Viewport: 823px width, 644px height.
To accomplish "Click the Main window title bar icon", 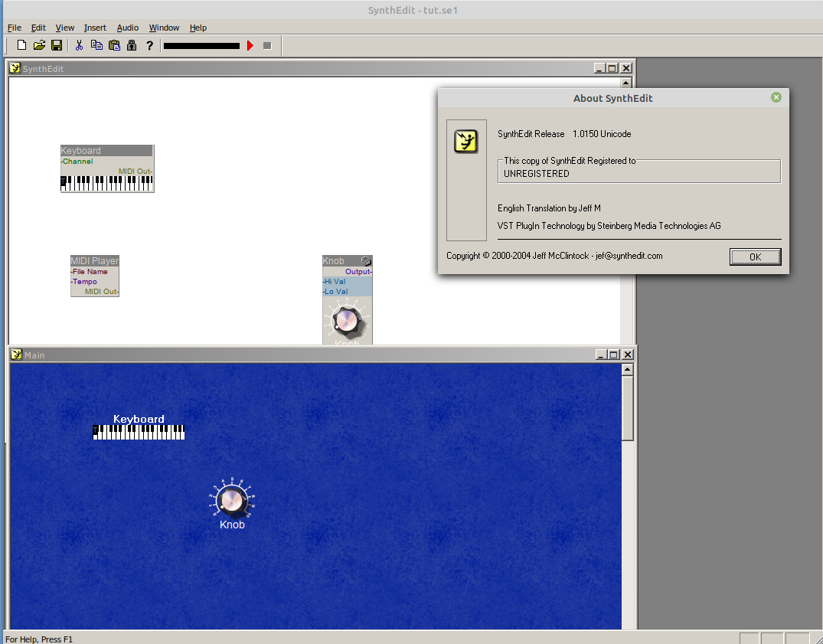I will click(x=16, y=355).
